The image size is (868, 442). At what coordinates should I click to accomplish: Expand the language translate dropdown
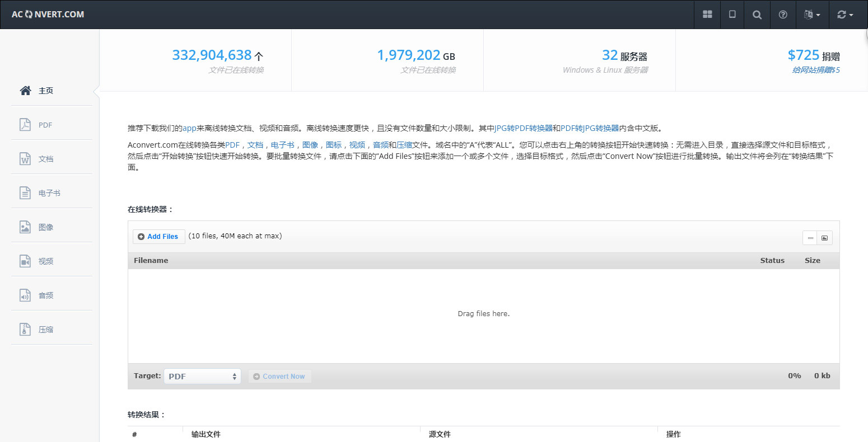[811, 15]
